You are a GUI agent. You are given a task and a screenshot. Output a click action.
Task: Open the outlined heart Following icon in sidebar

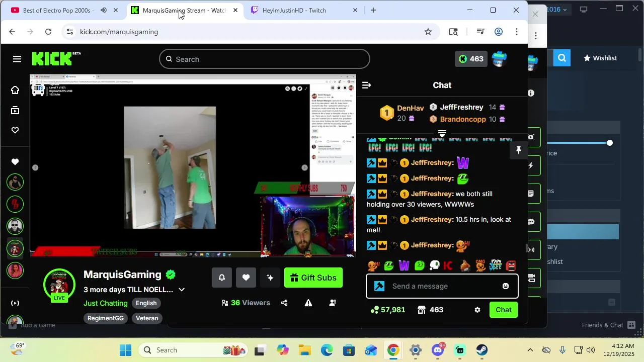15,130
